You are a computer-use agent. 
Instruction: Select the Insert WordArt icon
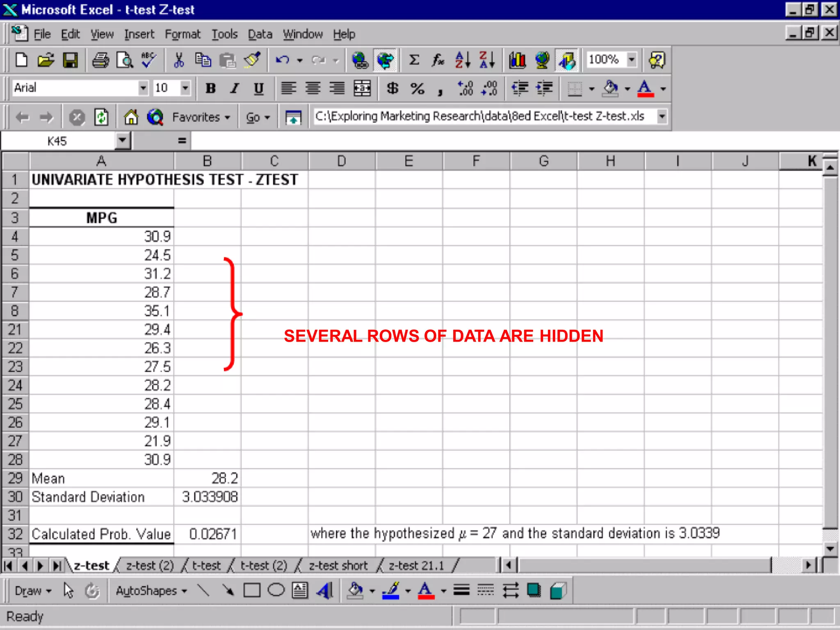(x=325, y=591)
